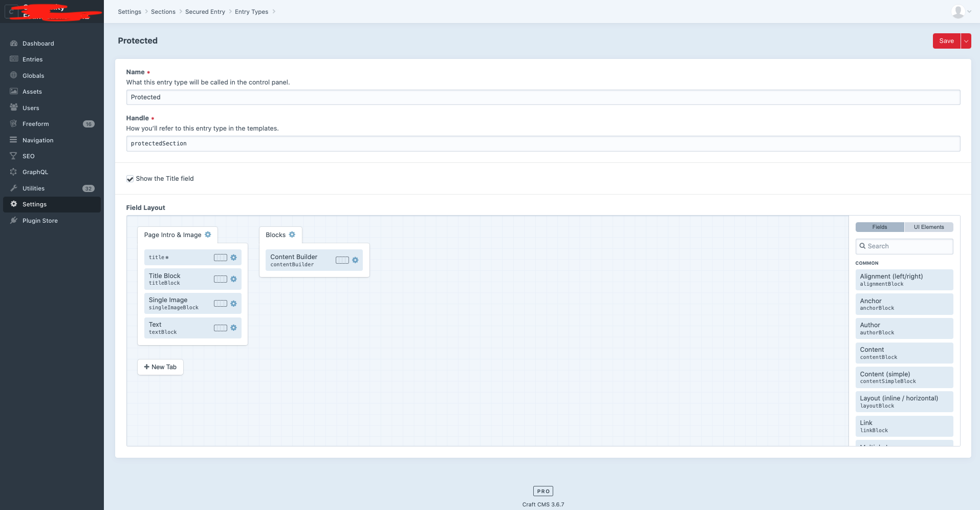The image size is (980, 510).
Task: Click the field Search box
Action: 904,246
